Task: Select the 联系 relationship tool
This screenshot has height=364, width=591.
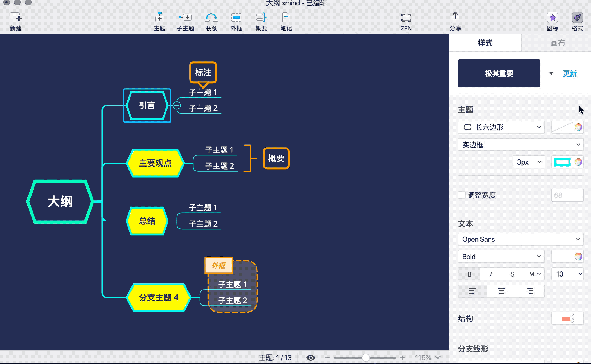Action: tap(211, 21)
